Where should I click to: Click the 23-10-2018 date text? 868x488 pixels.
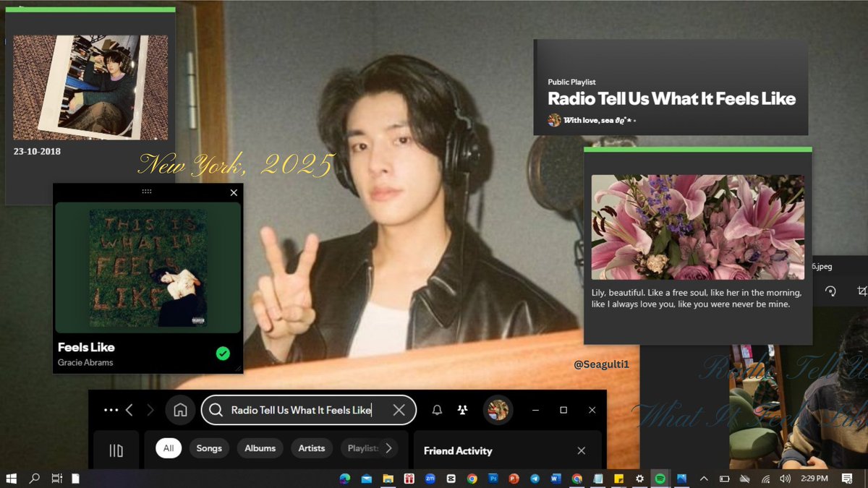point(37,152)
